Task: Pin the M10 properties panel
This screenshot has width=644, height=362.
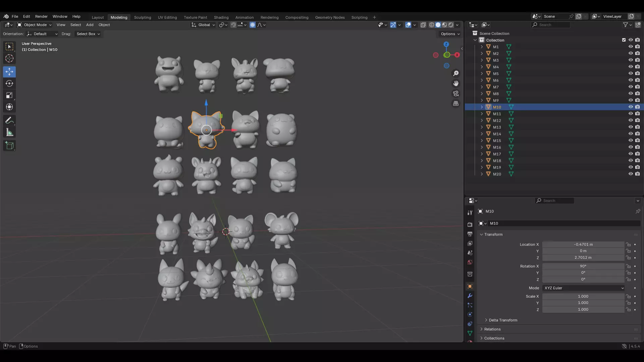Action: click(638, 211)
